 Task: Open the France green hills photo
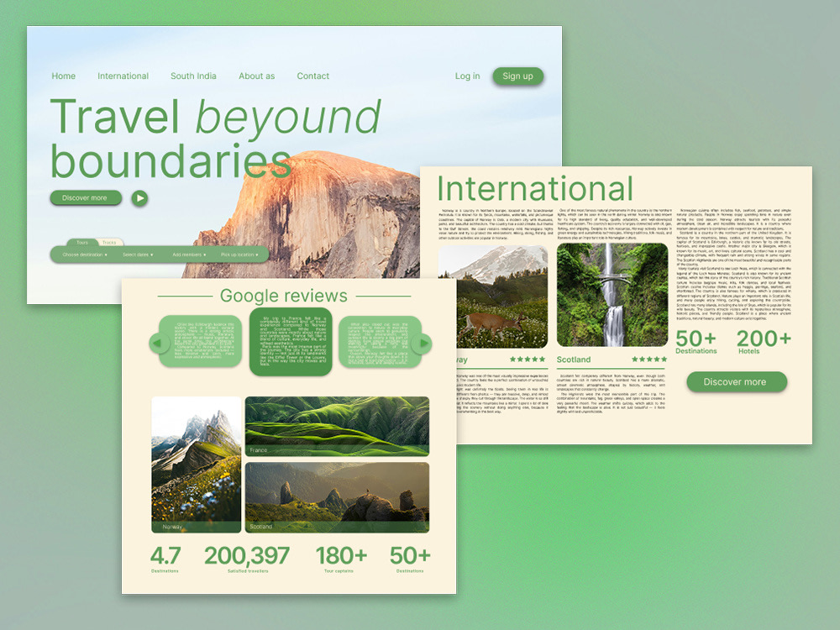pos(337,427)
